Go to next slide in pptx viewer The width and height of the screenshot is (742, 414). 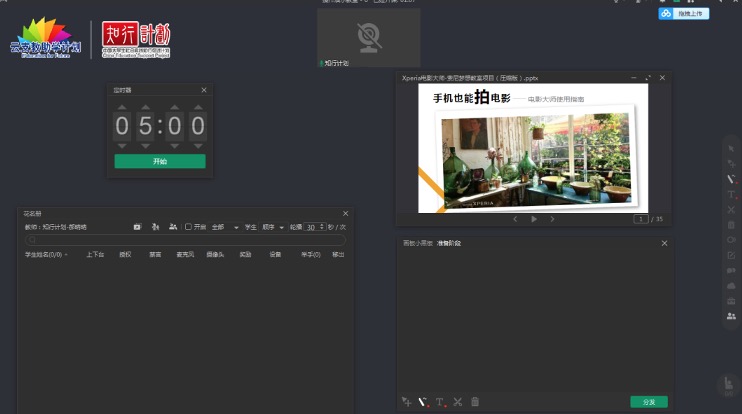[x=552, y=219]
